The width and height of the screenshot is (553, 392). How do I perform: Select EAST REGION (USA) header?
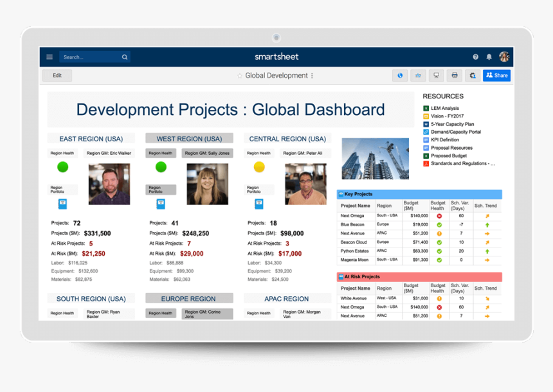pos(91,139)
